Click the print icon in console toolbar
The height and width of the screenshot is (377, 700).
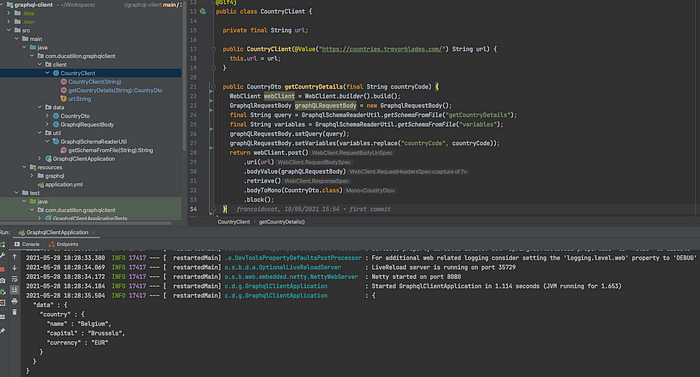(14, 302)
